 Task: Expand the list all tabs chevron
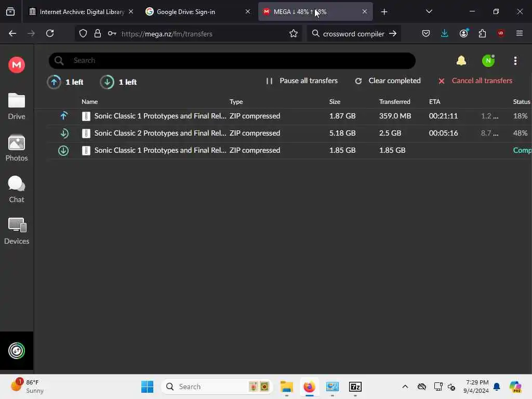pos(429,11)
